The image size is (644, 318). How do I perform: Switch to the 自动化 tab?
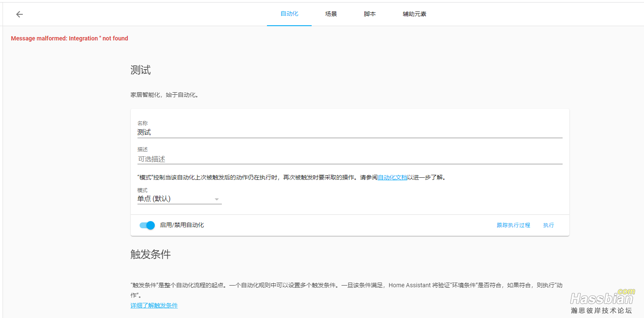(x=289, y=14)
